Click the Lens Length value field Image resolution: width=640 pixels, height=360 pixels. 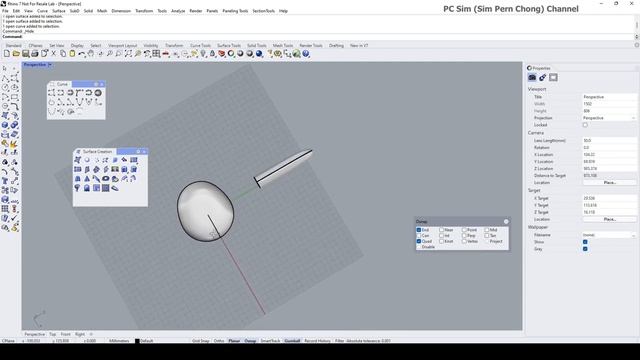point(609,140)
